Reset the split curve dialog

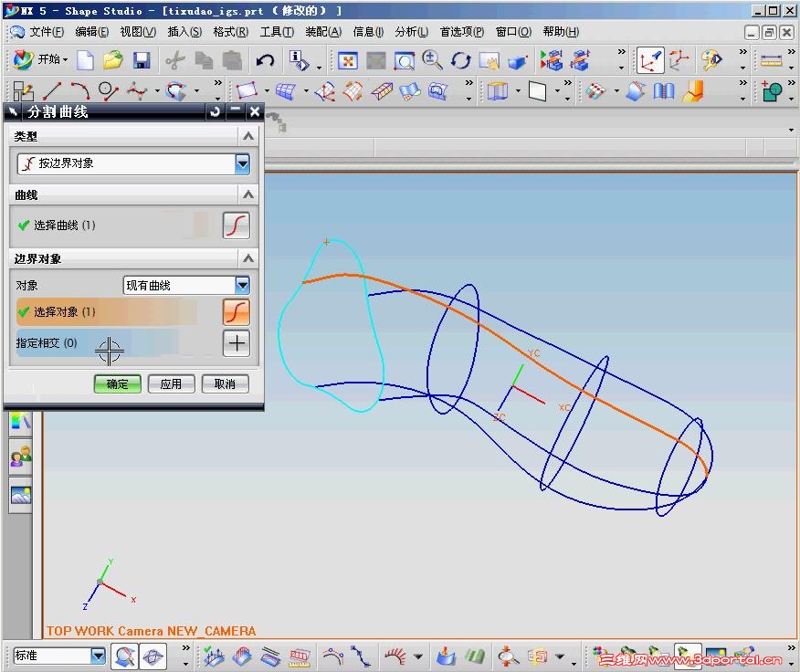[215, 111]
